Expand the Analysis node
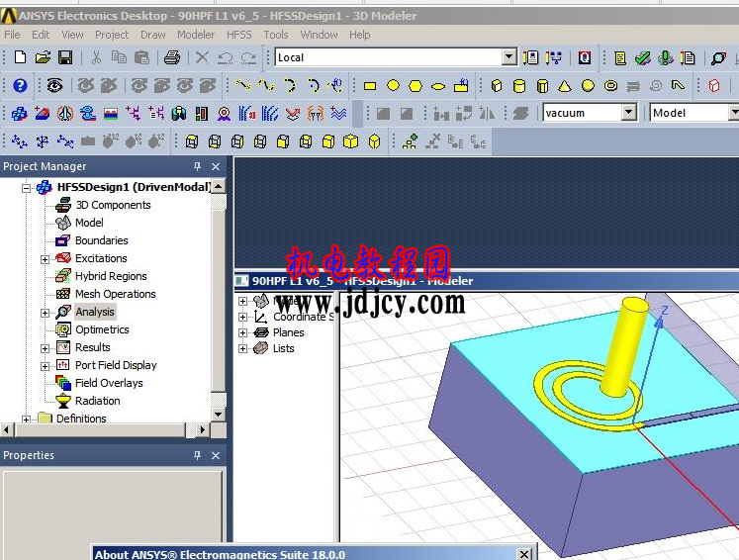This screenshot has height=560, width=739. pyautogui.click(x=45, y=313)
